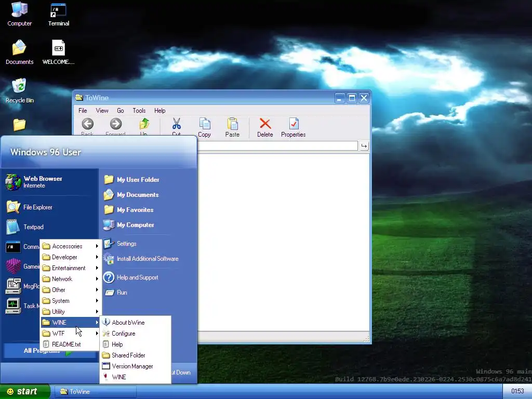Open the Tools menu in ToWine

[x=139, y=111]
